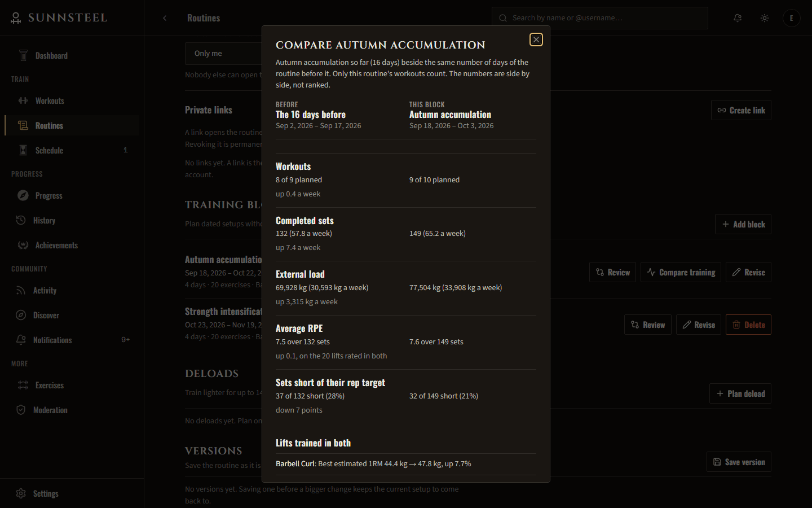The width and height of the screenshot is (812, 508).
Task: Click the History clock icon
Action: (21, 220)
